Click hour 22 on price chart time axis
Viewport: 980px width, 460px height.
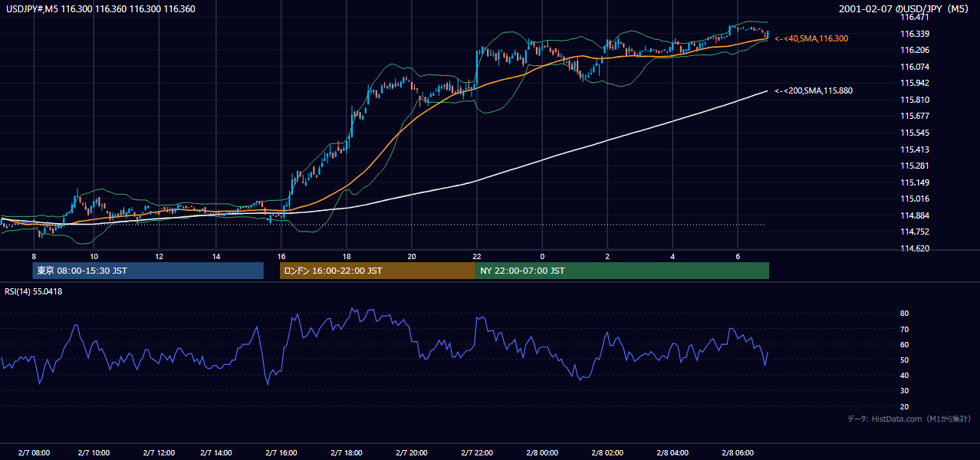tap(477, 256)
